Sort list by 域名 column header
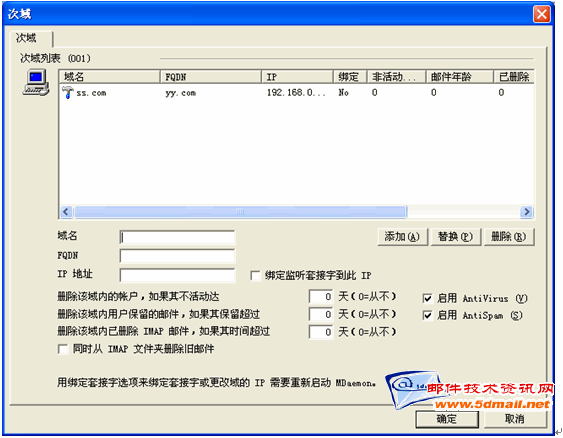563x438 pixels. point(110,77)
